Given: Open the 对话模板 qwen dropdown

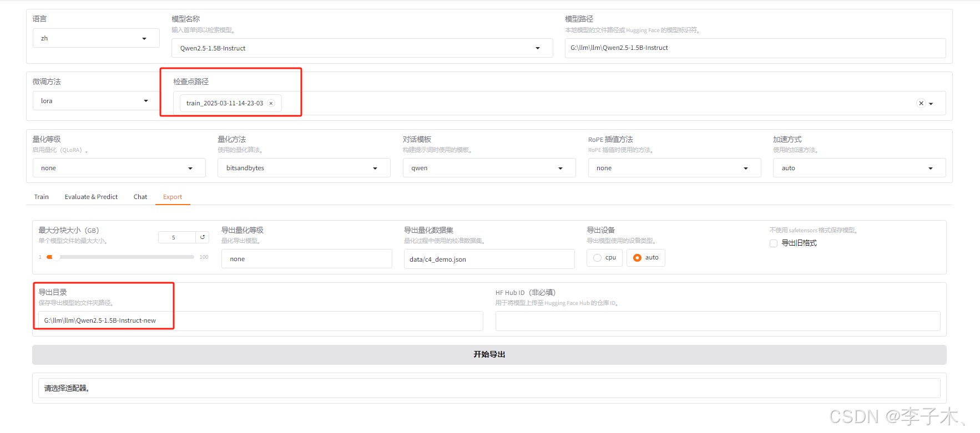Looking at the screenshot, I should 489,168.
